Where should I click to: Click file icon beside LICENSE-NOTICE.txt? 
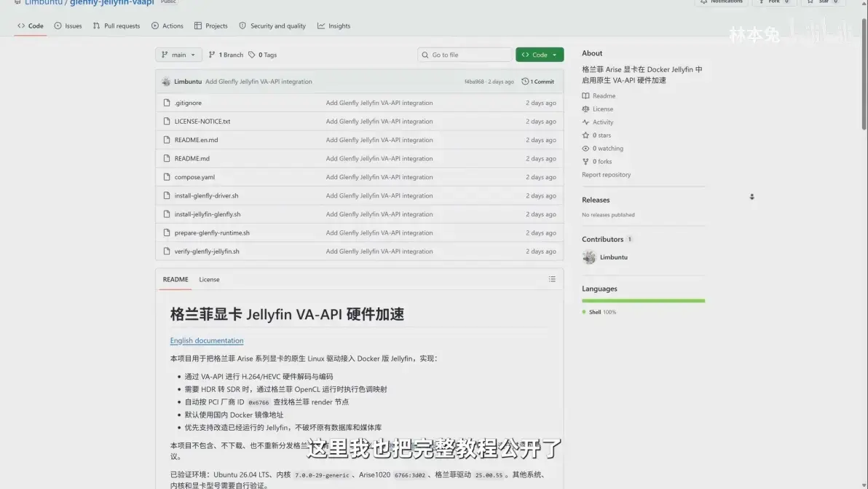click(167, 121)
